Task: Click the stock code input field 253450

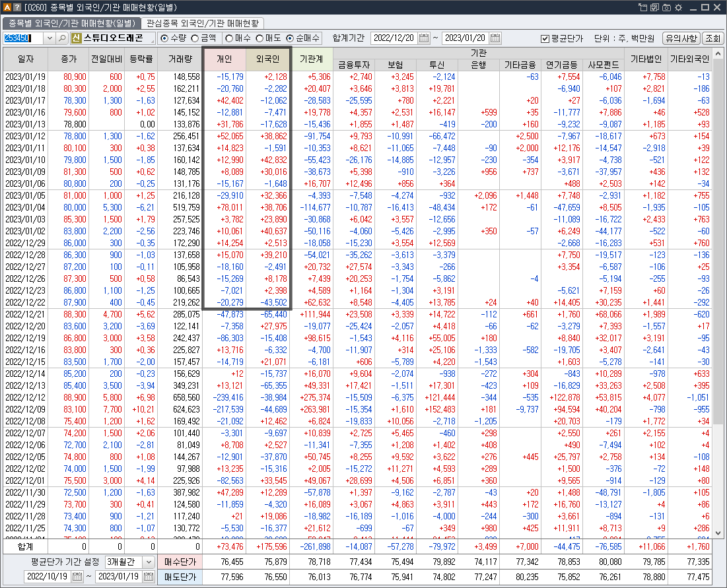Action: coord(24,38)
